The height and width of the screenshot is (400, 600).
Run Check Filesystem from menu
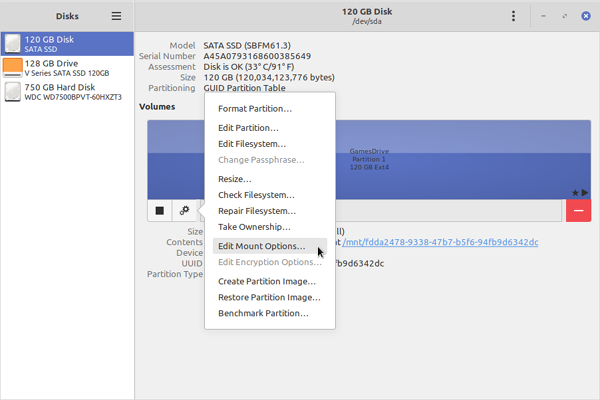(x=256, y=195)
